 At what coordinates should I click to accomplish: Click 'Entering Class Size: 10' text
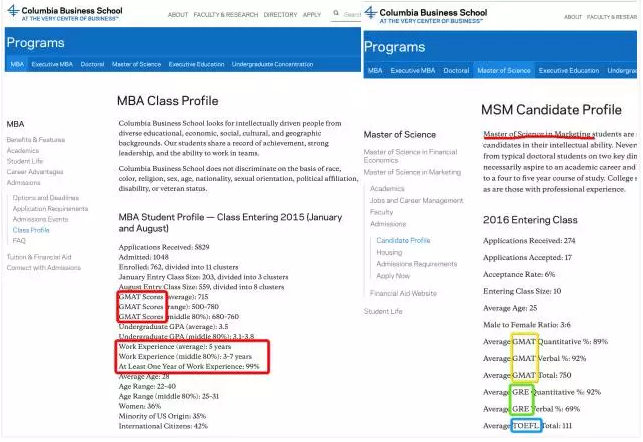tap(522, 291)
